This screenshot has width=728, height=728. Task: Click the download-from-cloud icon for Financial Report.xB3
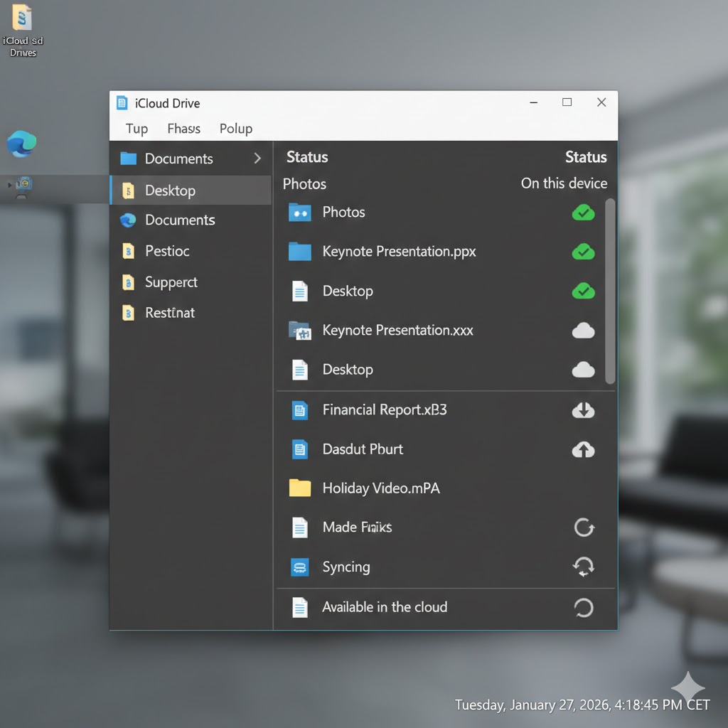tap(583, 409)
